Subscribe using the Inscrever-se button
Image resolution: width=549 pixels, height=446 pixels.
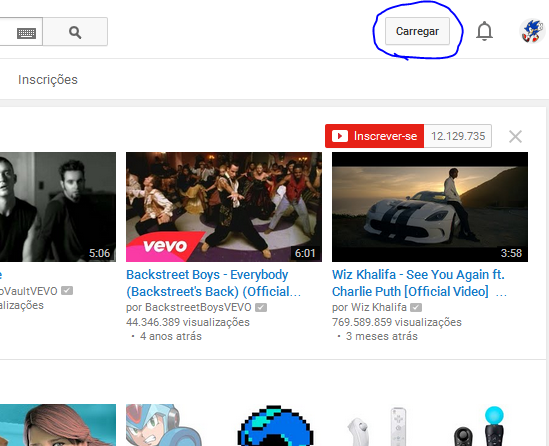click(374, 136)
